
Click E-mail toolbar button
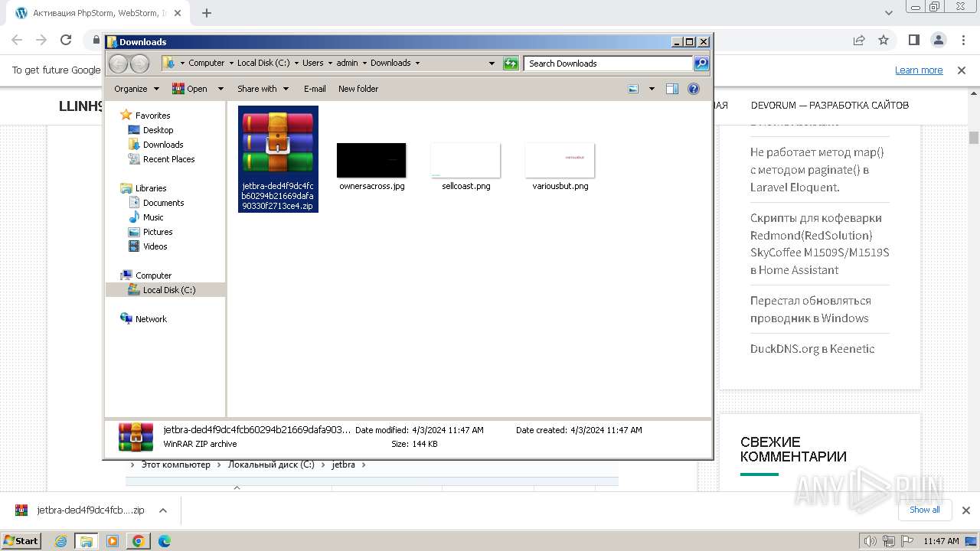315,89
